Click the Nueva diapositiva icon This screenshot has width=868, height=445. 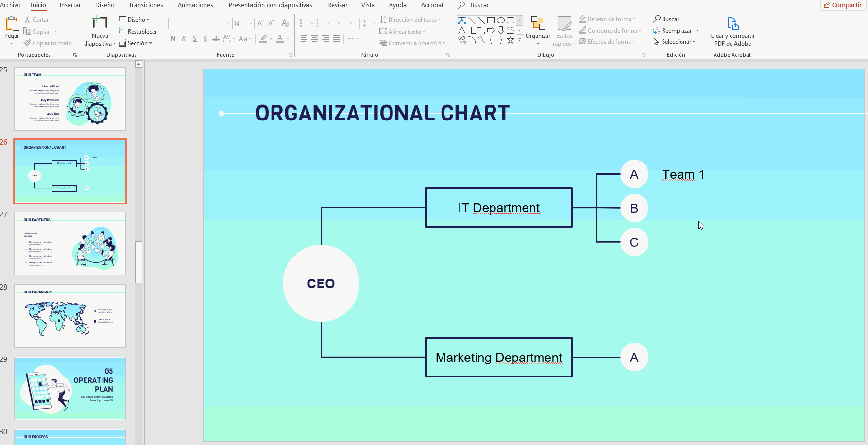(100, 22)
